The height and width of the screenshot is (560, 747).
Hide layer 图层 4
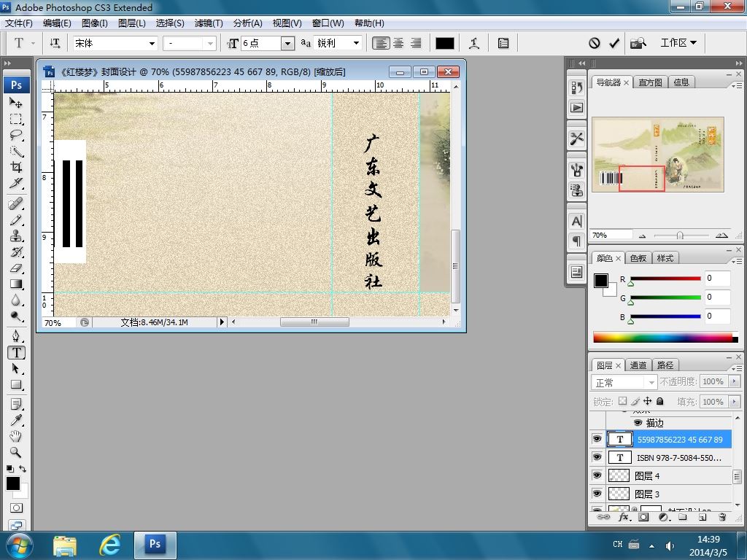tap(597, 475)
